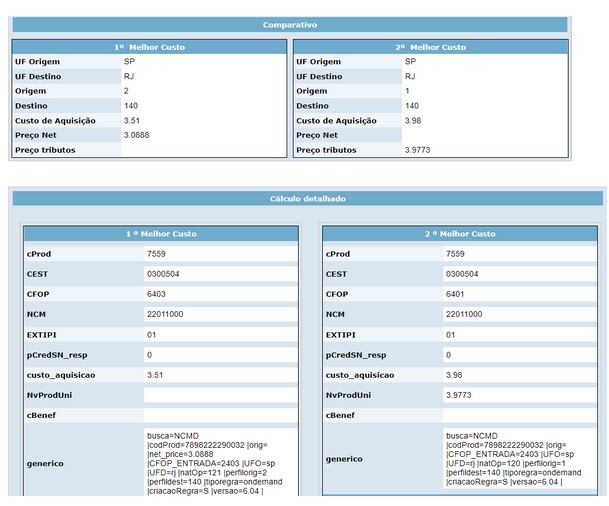Click Custo de Aquisição value 3.51
This screenshot has width=609, height=506.
click(132, 120)
